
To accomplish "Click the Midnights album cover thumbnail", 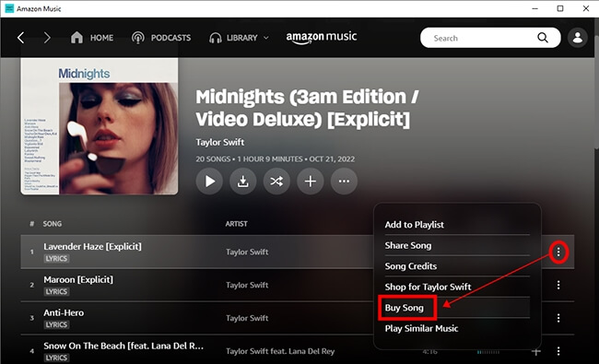I will [100, 126].
